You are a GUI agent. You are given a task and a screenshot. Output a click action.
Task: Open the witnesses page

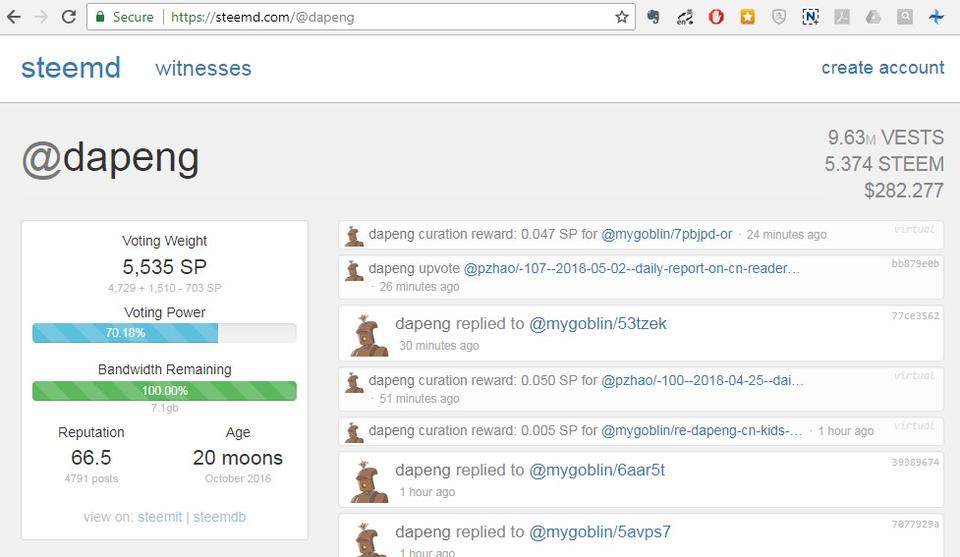203,68
